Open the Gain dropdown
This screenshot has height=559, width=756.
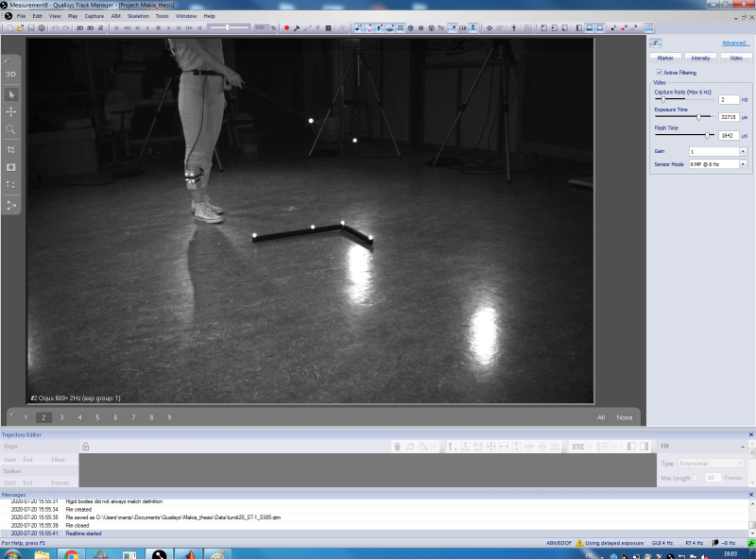743,151
